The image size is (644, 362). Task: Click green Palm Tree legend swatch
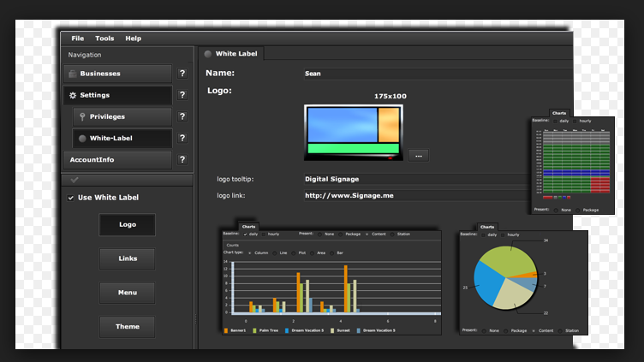coord(254,330)
